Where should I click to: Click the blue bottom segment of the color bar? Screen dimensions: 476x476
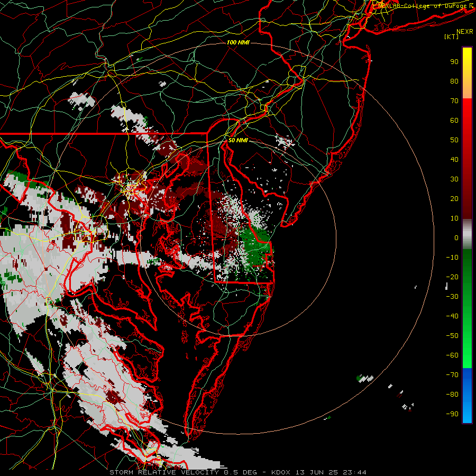pyautogui.click(x=467, y=396)
